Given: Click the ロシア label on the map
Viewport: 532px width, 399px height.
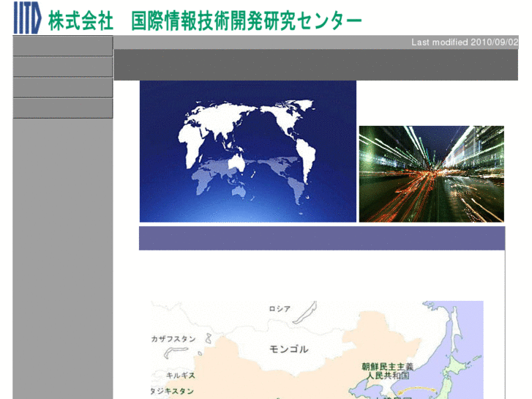Looking at the screenshot, I should point(280,309).
